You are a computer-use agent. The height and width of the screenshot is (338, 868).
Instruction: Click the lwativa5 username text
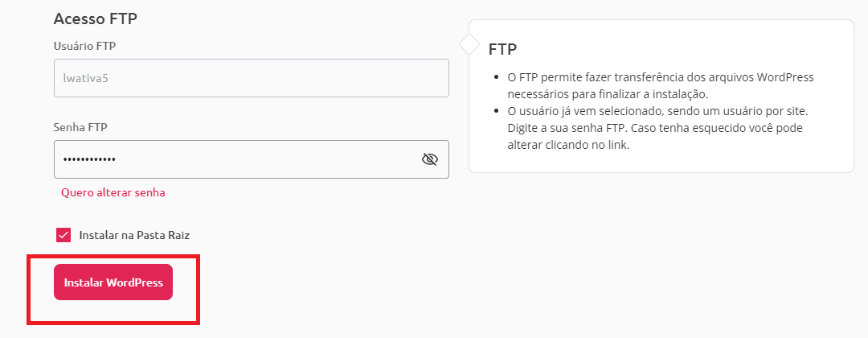pos(84,78)
